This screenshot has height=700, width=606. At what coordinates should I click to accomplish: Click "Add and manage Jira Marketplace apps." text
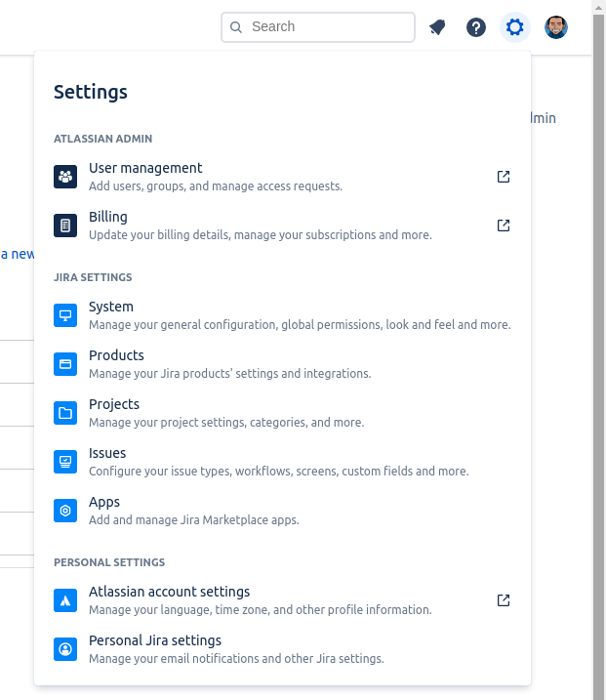click(x=193, y=520)
